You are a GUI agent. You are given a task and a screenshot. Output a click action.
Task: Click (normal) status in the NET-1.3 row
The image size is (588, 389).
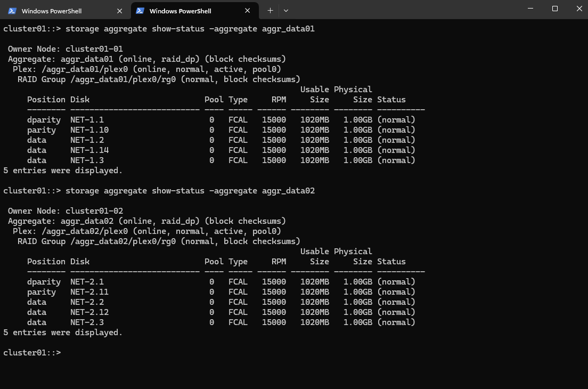point(396,160)
